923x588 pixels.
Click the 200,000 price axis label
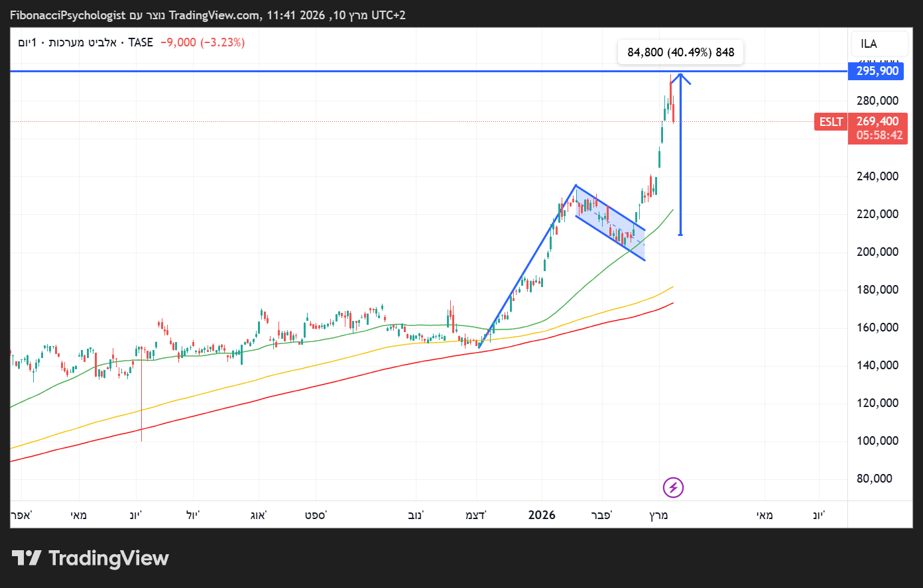[x=878, y=252]
